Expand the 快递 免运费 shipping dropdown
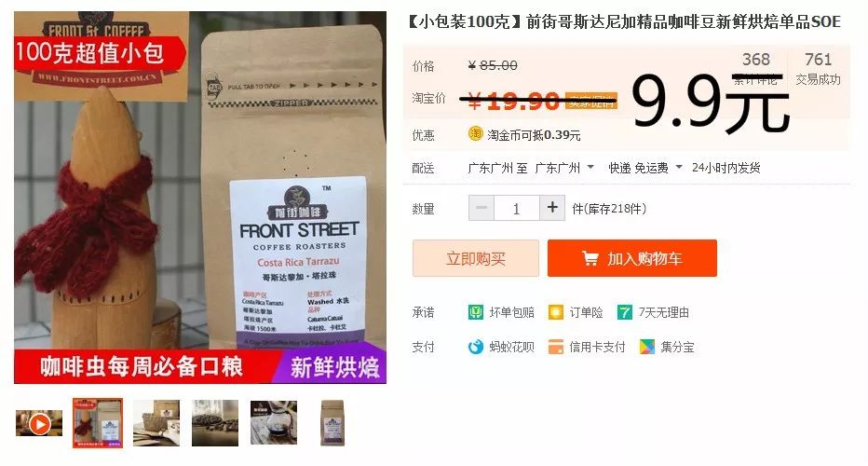Screen dimensions: 868x466 point(679,167)
